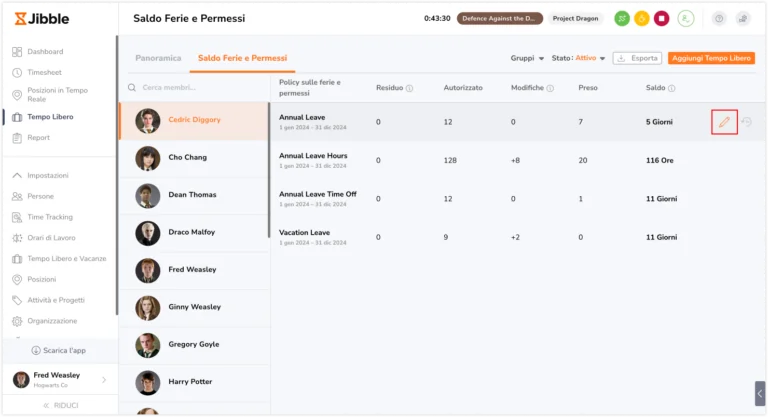768x417 pixels.
Task: Select member Dean Thomas
Action: click(x=194, y=196)
